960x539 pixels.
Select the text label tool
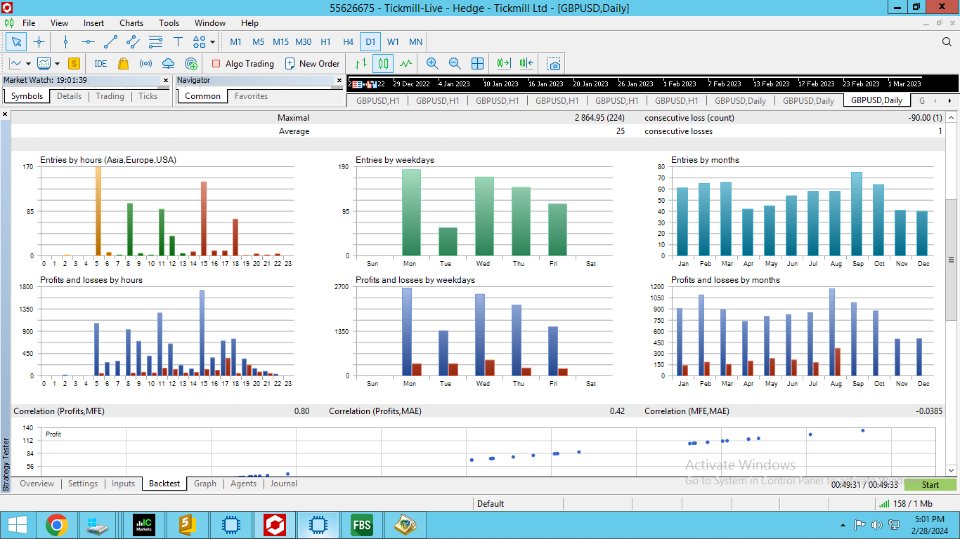[178, 42]
